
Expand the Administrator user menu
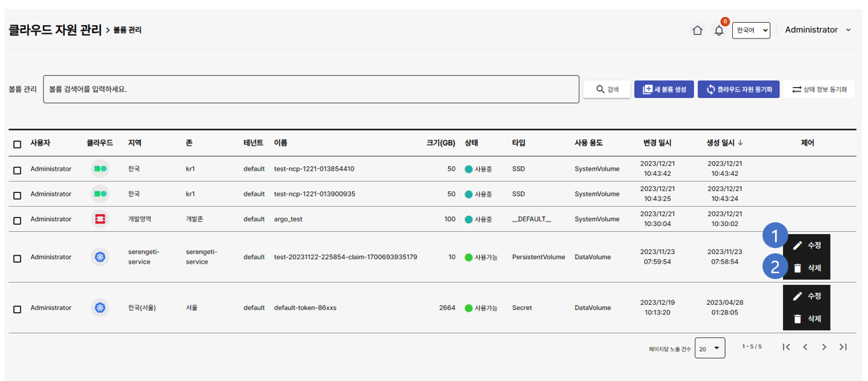(x=817, y=30)
